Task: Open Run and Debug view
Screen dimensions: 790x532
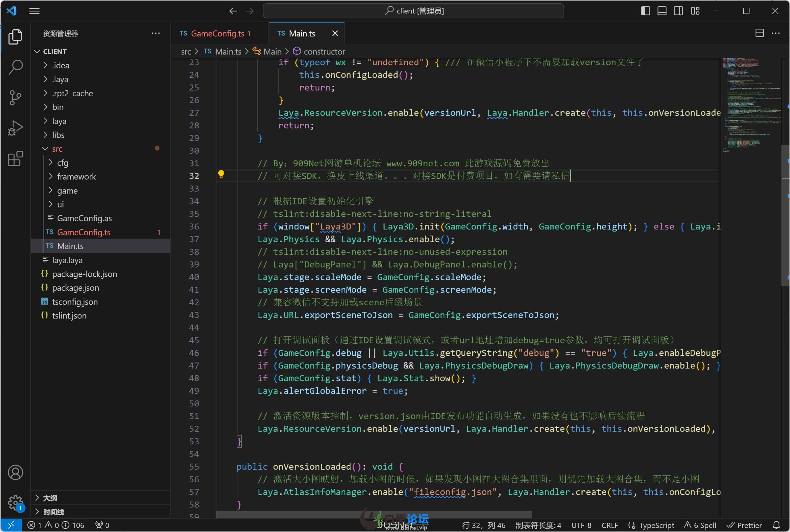Action: click(x=15, y=128)
